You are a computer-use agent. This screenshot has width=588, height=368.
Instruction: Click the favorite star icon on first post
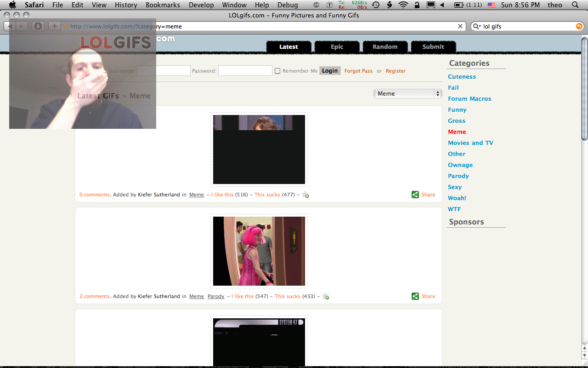(305, 195)
